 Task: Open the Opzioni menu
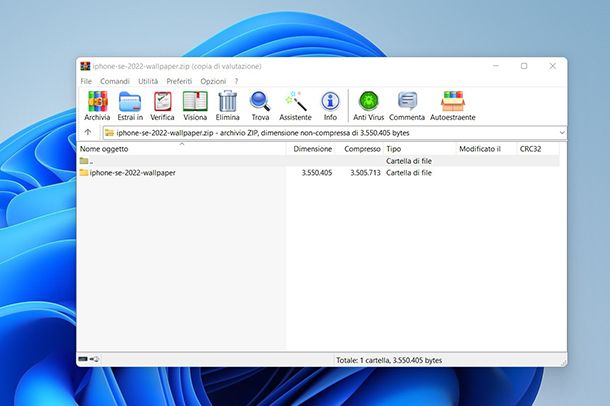point(213,81)
